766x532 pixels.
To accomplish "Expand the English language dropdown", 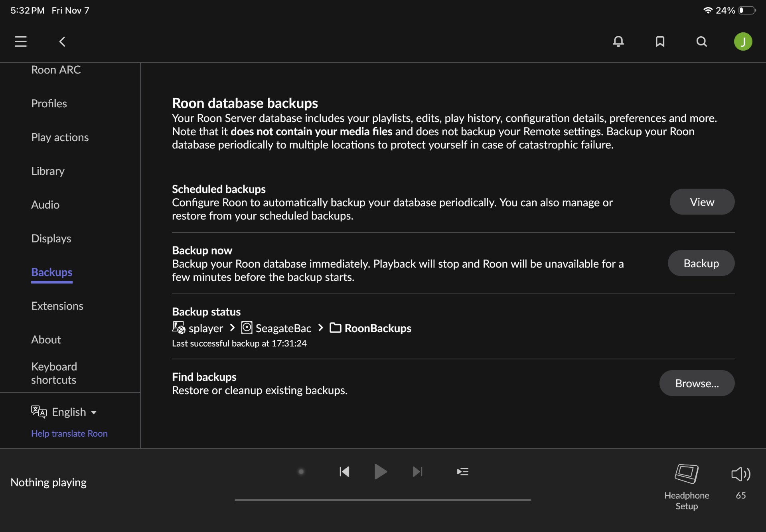I will point(69,412).
